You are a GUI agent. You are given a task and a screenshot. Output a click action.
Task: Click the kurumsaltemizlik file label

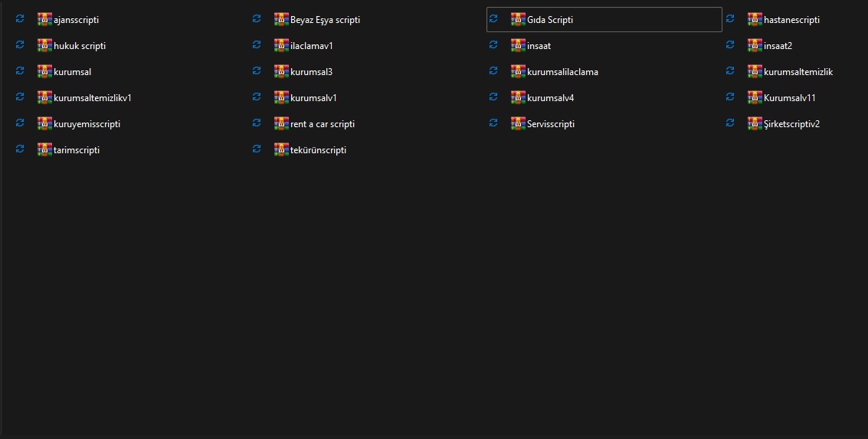tap(798, 72)
